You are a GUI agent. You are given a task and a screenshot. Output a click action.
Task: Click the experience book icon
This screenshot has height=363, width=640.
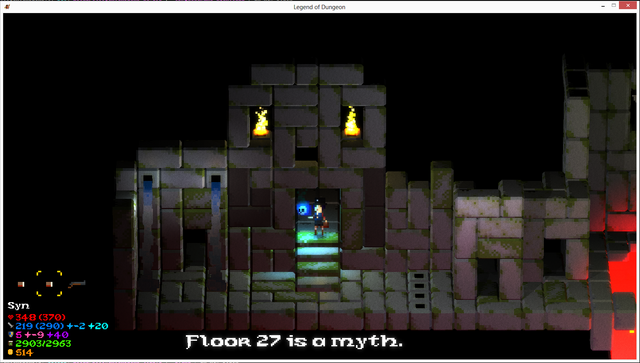click(11, 343)
